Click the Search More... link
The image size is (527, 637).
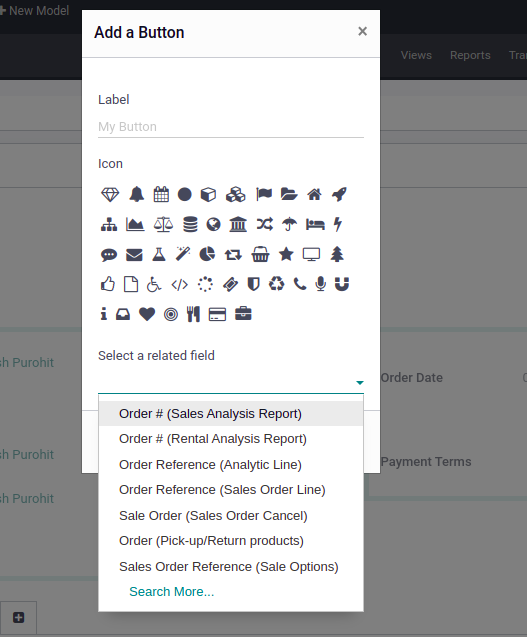171,592
